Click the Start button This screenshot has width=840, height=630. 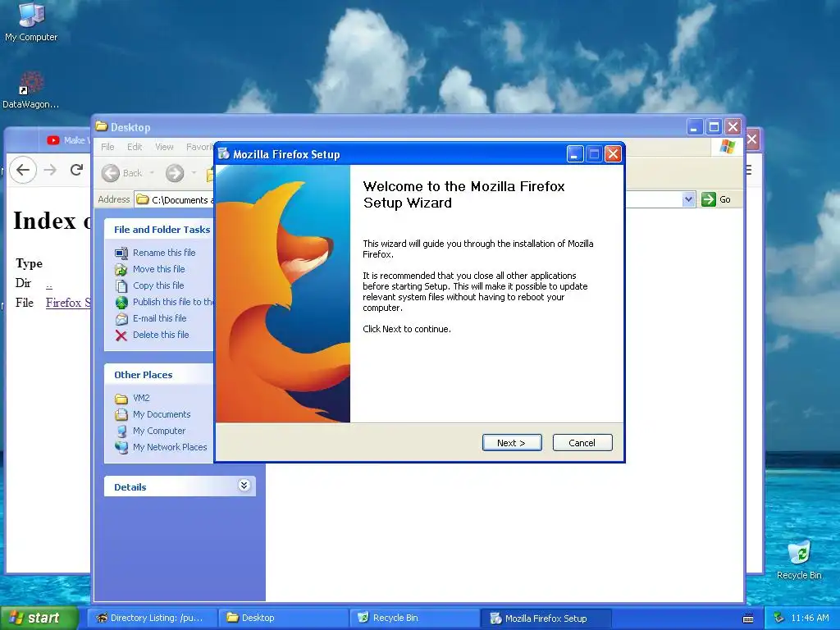(39, 618)
